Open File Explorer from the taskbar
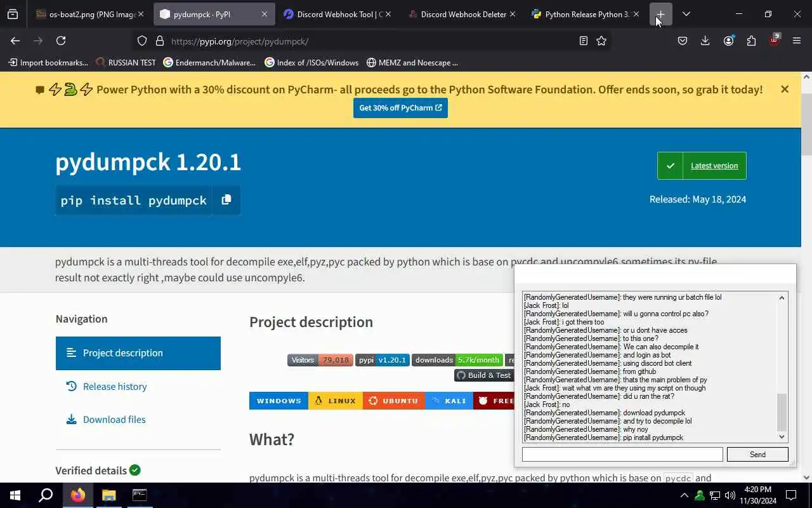The height and width of the screenshot is (508, 812). [x=108, y=495]
